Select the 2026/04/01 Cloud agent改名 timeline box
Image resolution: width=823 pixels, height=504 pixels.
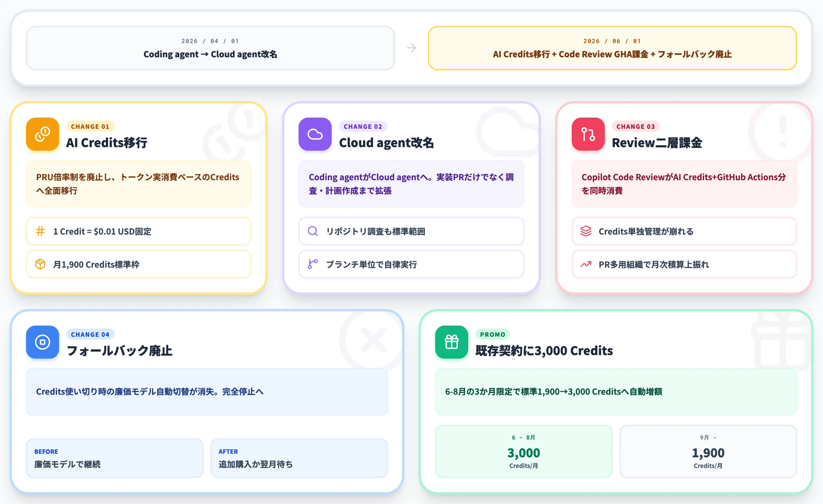pyautogui.click(x=210, y=48)
